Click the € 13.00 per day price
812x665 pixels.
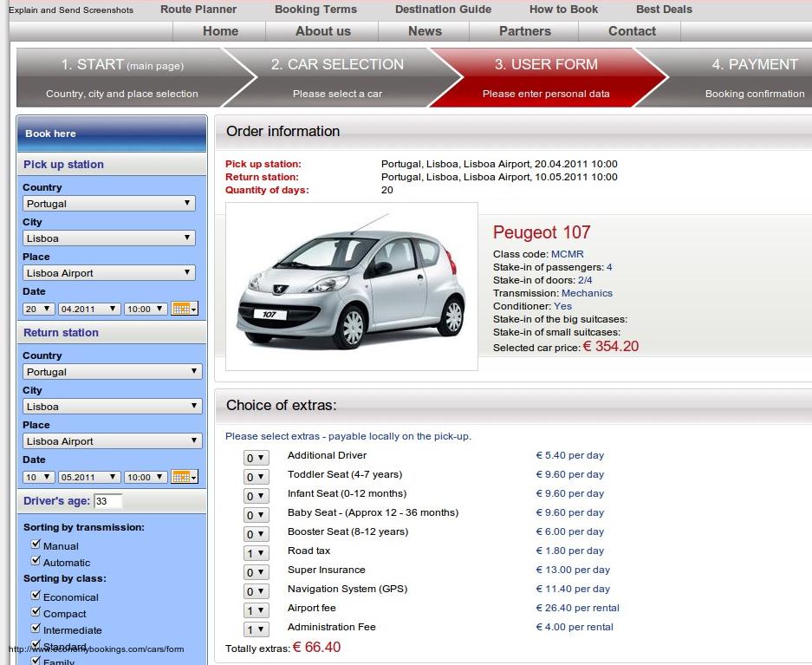coord(573,570)
